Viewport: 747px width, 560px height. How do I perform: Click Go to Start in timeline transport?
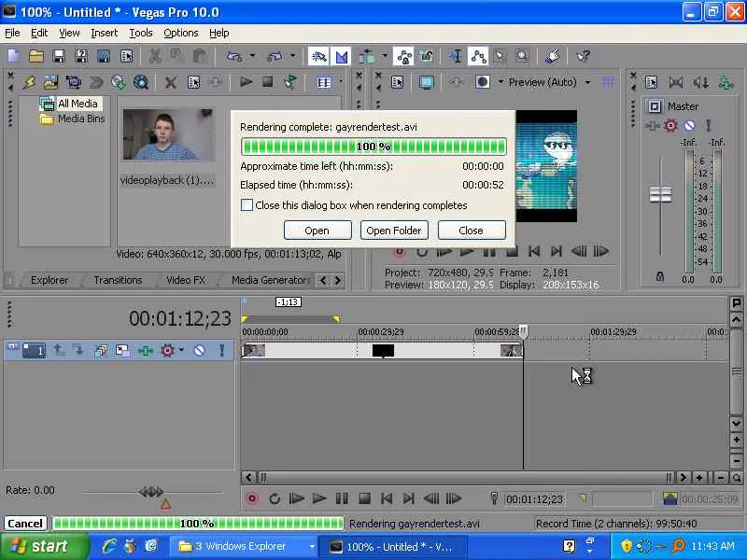coord(387,498)
